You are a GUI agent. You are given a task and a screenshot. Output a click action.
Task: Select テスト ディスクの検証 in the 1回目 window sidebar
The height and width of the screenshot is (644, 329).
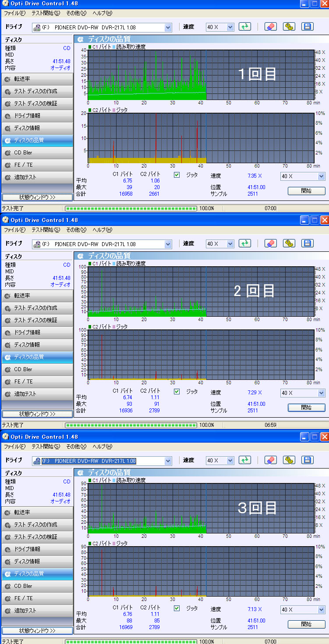tap(37, 104)
